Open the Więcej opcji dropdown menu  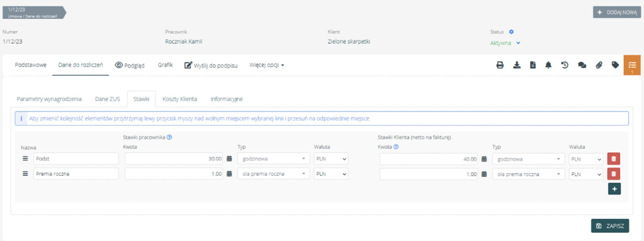pyautogui.click(x=267, y=65)
